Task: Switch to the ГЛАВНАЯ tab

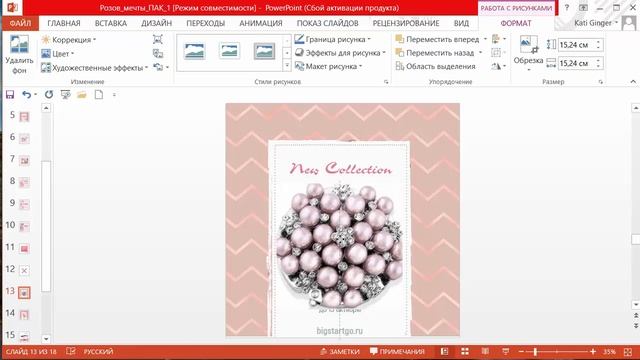Action: pyautogui.click(x=64, y=23)
